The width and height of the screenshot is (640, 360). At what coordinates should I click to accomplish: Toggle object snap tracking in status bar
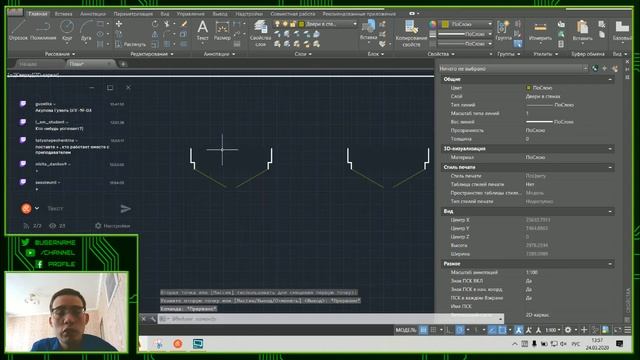pyautogui.click(x=492, y=330)
